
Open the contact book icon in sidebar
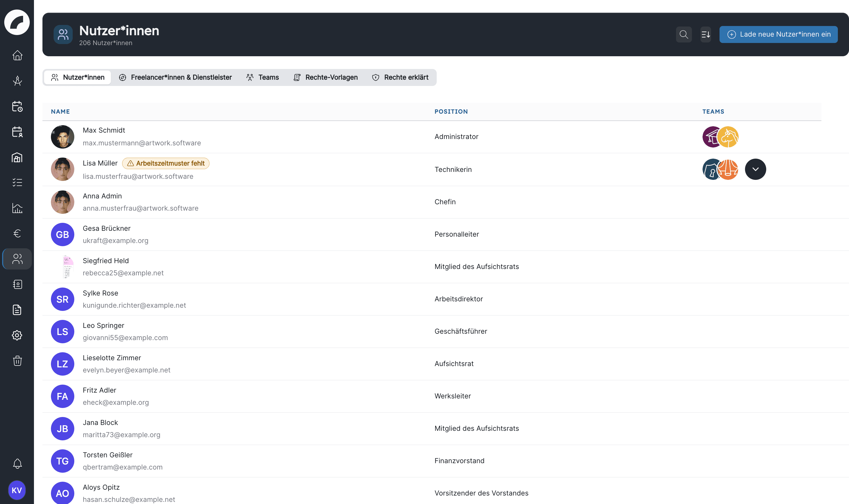pos(17,284)
